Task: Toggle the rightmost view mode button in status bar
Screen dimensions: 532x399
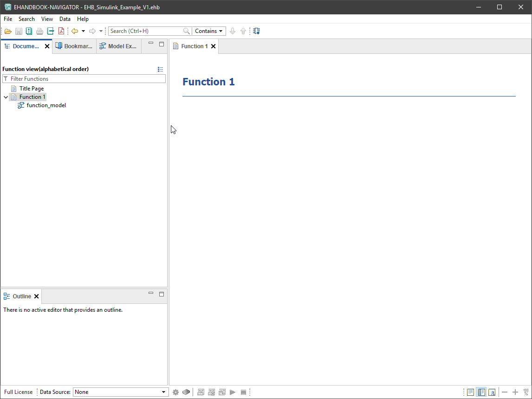Action: tap(492, 392)
